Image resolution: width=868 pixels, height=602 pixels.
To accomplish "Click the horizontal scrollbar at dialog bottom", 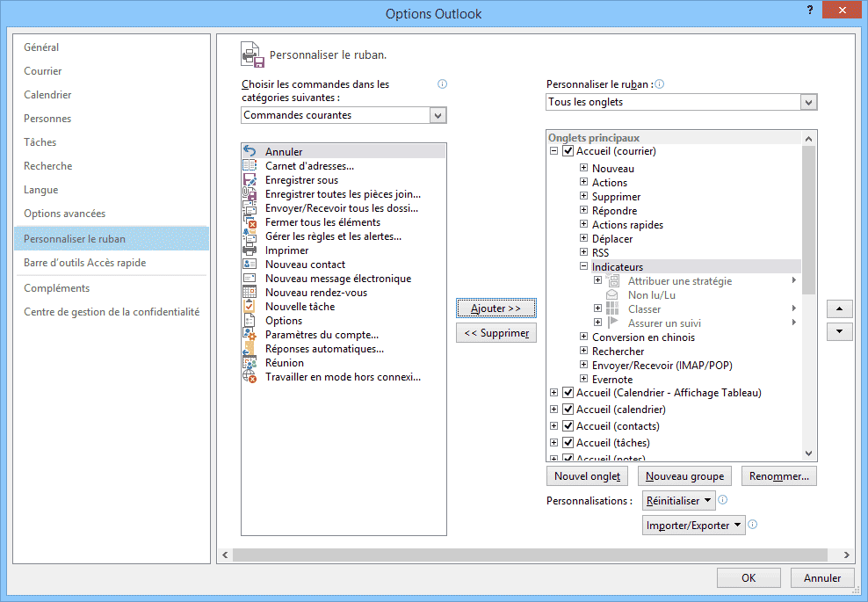I will [530, 555].
